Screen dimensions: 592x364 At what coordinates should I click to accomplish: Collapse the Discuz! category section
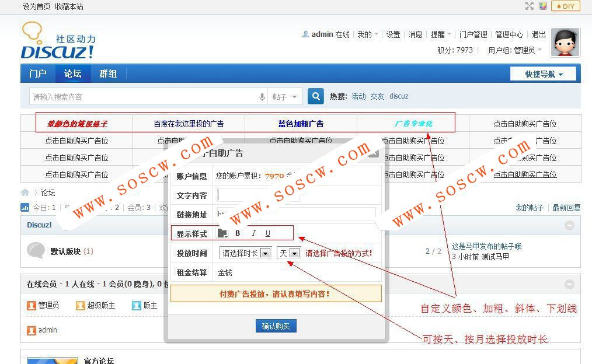tap(569, 225)
